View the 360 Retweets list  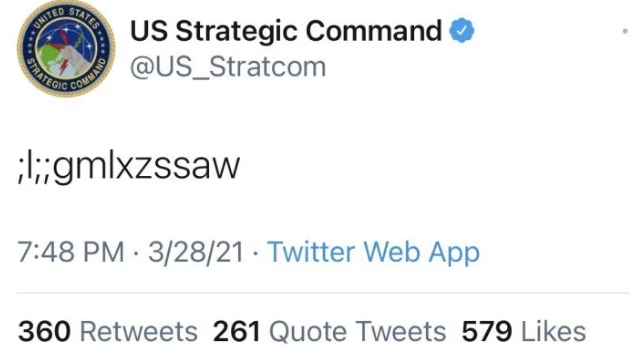coord(108,332)
